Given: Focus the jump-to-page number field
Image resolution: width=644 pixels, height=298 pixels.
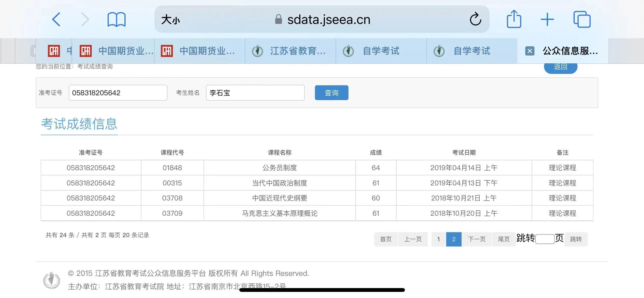Looking at the screenshot, I should (x=545, y=239).
